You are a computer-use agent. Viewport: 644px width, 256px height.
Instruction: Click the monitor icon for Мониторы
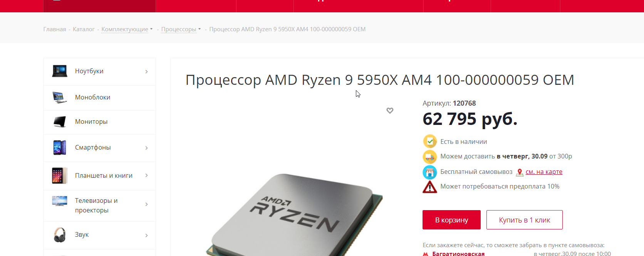(60, 122)
